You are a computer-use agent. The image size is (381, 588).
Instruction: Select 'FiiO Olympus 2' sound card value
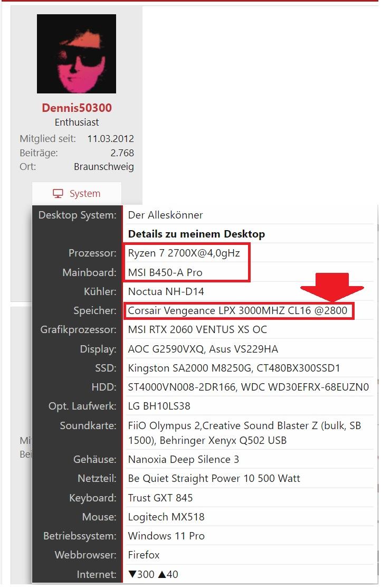click(x=164, y=425)
